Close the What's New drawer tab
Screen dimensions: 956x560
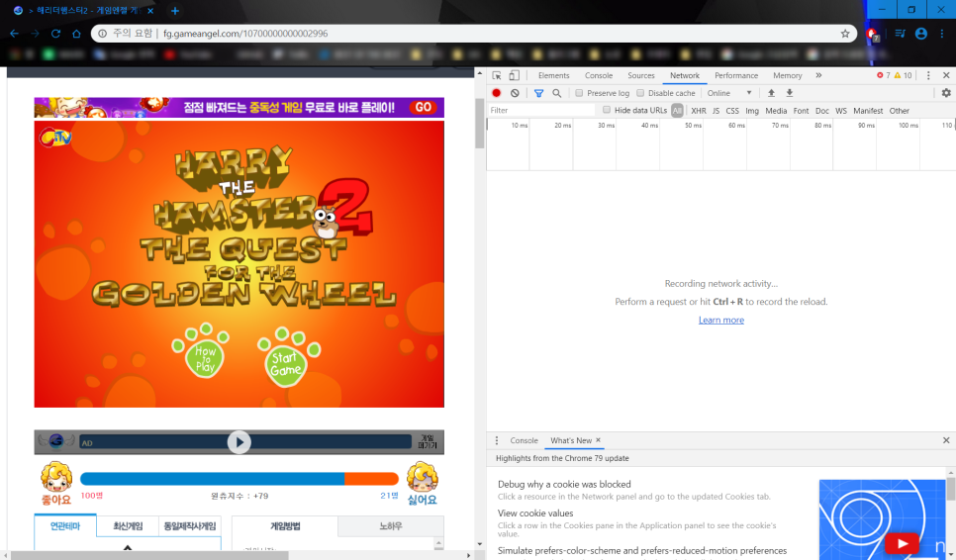598,440
